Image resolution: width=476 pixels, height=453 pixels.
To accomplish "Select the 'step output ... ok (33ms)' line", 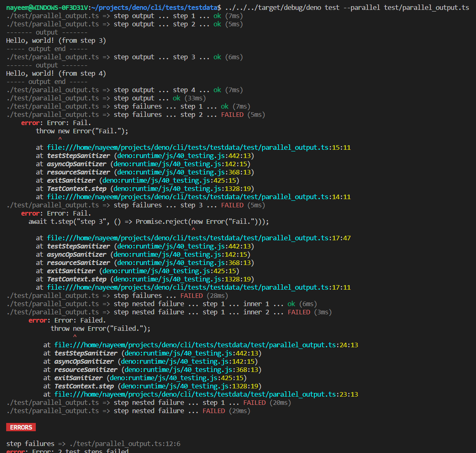I will (x=106, y=98).
